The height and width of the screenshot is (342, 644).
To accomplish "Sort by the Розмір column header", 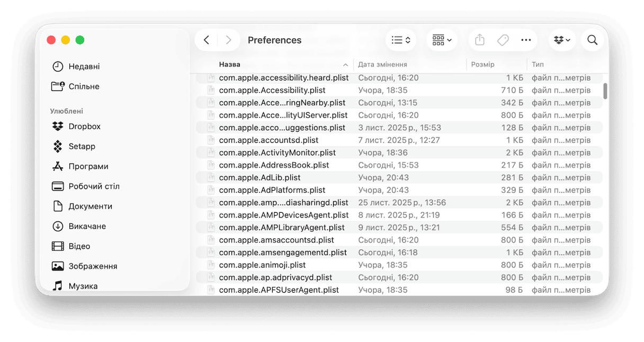I will coord(482,65).
